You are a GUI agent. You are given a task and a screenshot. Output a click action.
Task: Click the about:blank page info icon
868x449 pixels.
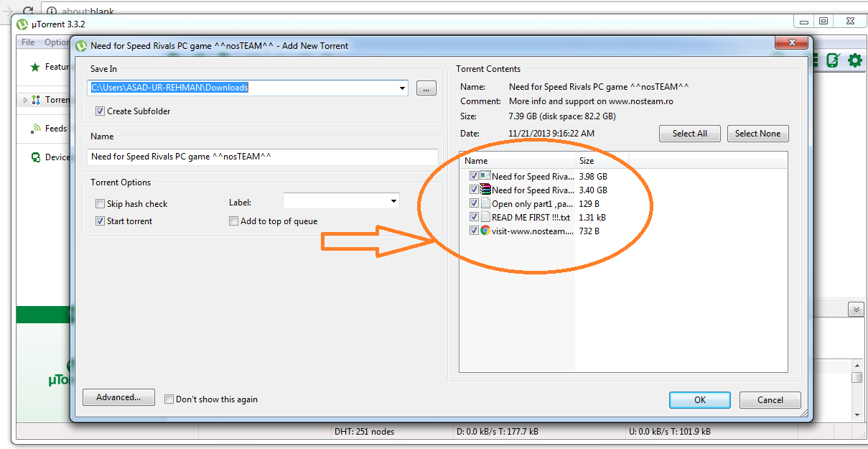tap(53, 11)
